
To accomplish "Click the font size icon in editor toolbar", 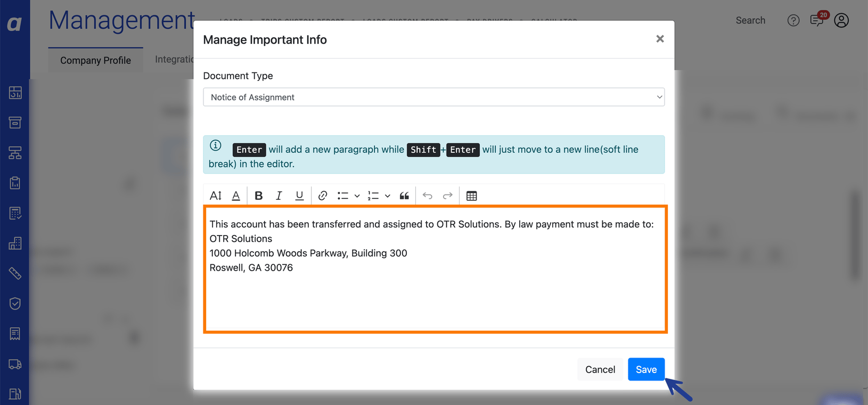I will (216, 196).
